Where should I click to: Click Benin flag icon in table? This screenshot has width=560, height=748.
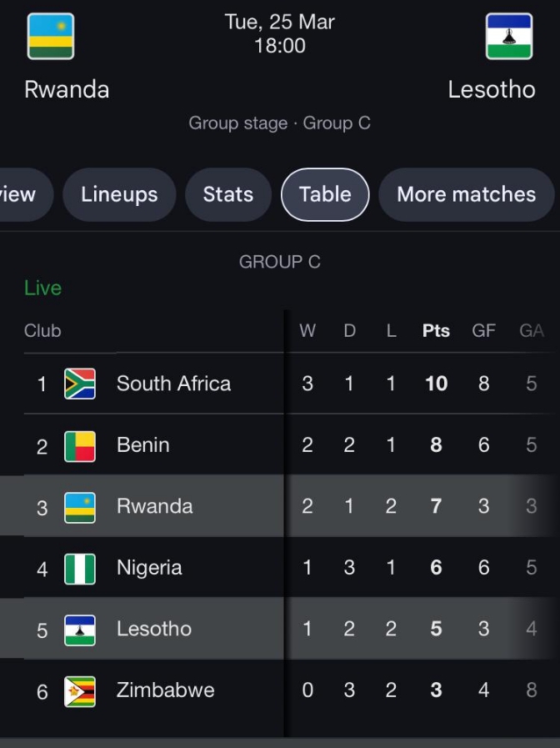coord(80,445)
